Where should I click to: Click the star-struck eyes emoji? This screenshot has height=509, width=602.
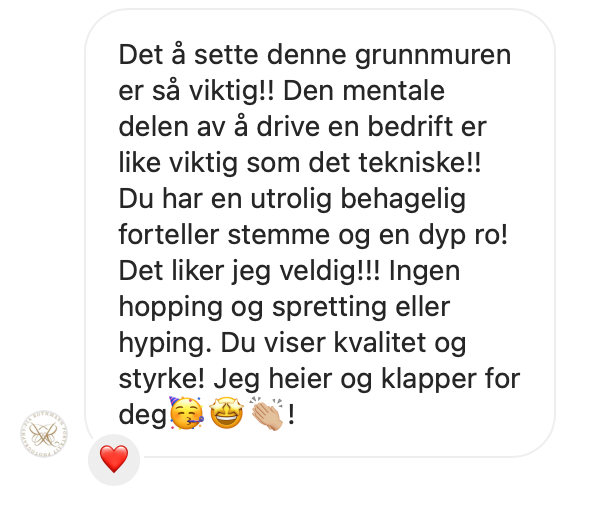(227, 413)
